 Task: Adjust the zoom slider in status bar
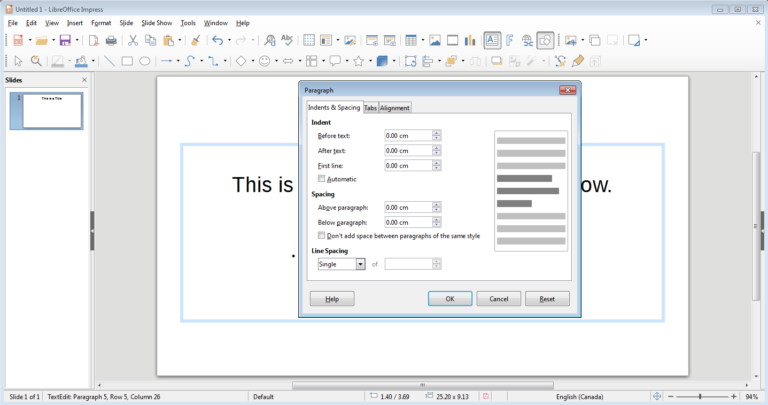[700, 397]
